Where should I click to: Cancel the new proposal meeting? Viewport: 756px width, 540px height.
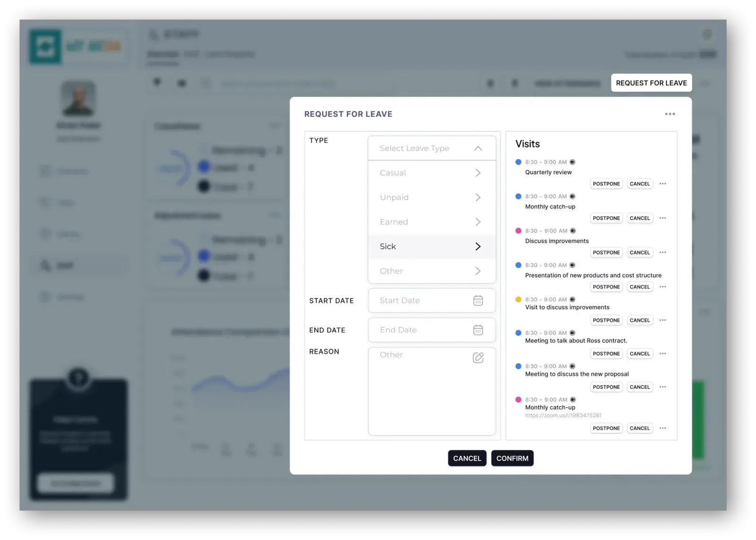tap(640, 387)
